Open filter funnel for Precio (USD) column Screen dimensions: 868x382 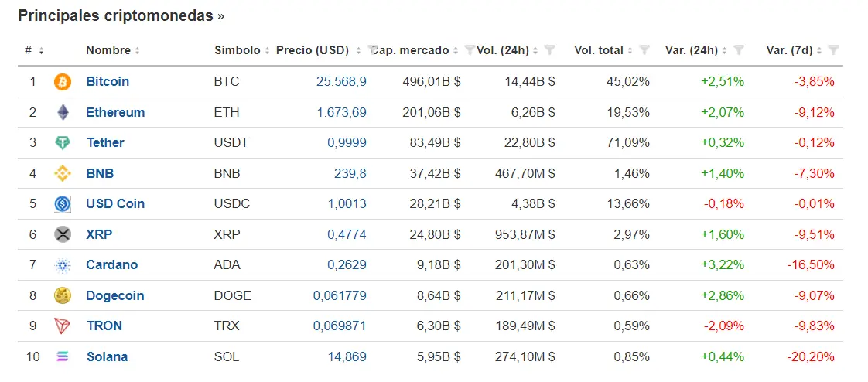click(373, 50)
